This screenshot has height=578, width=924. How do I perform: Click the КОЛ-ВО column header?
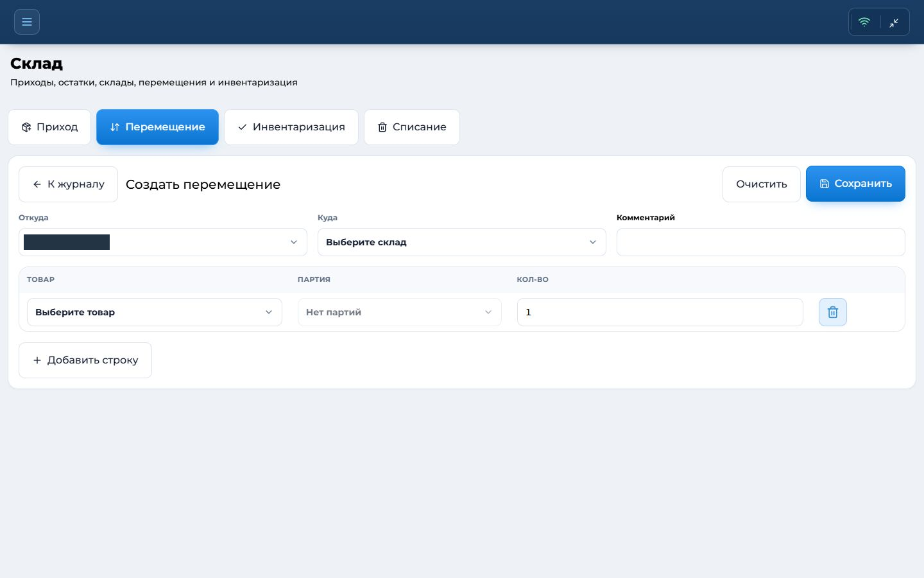[x=533, y=279]
